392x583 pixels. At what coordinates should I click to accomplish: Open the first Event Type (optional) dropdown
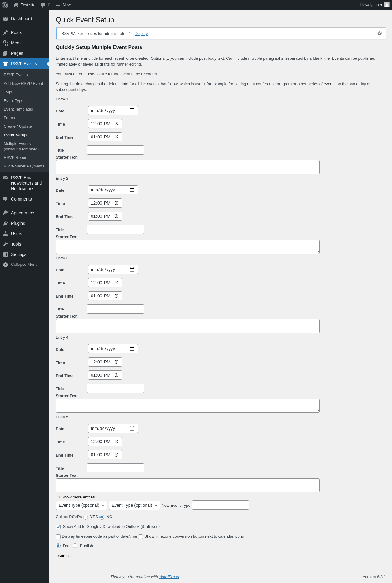(x=81, y=505)
